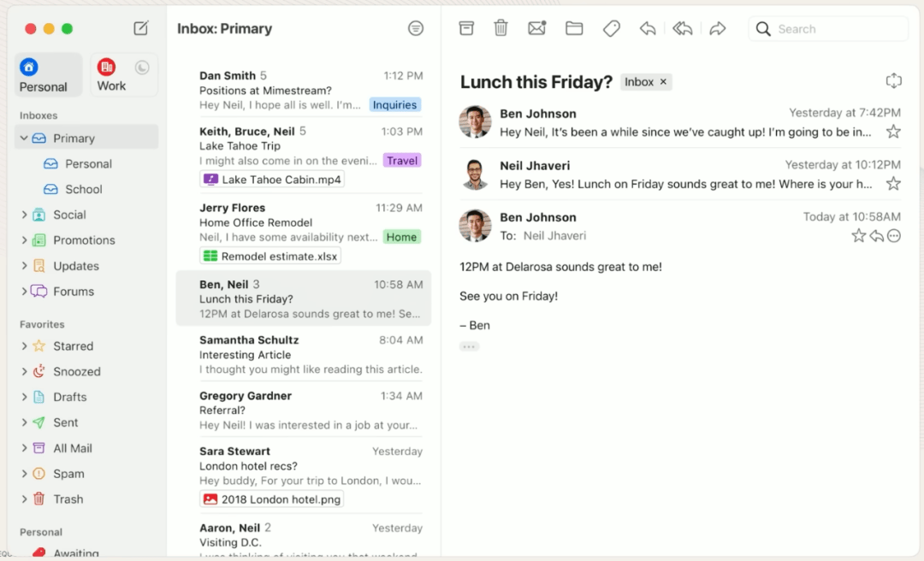Viewport: 924px width, 561px height.
Task: Expand the Snoozed chevron
Action: coord(24,371)
